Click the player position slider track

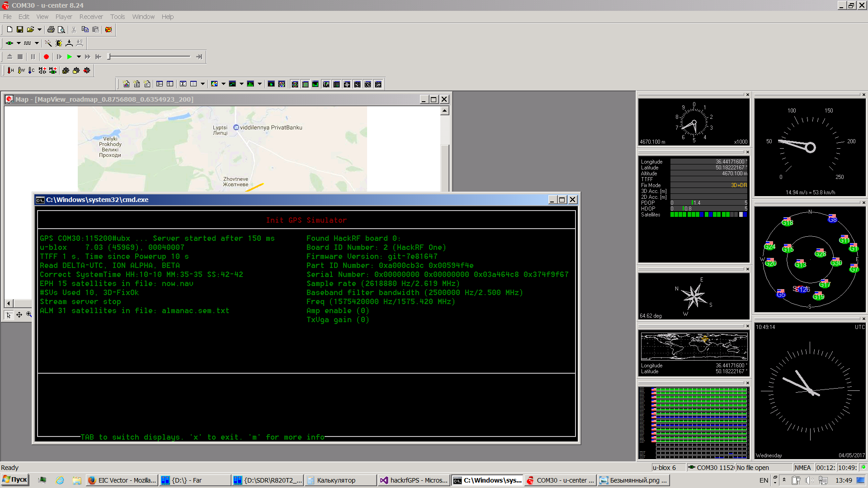149,57
